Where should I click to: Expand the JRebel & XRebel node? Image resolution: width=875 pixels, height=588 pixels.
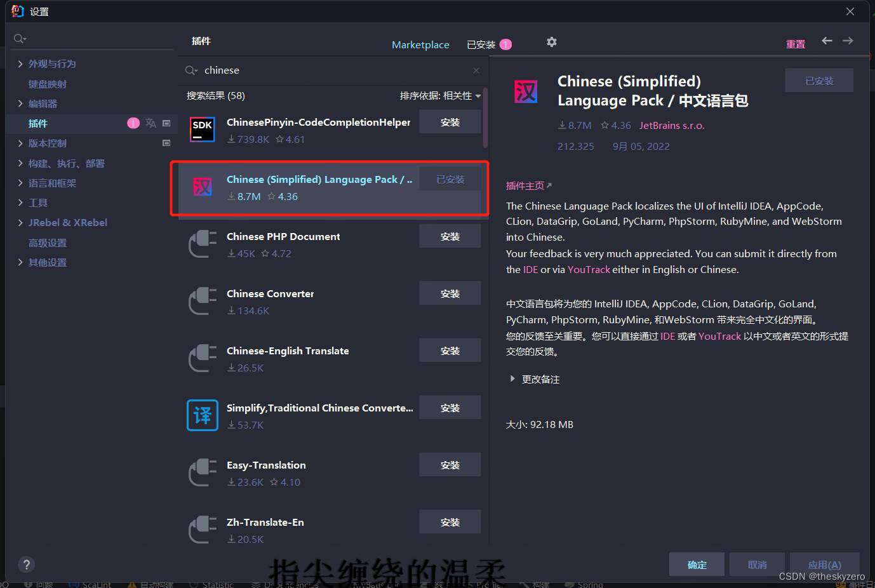pyautogui.click(x=20, y=222)
